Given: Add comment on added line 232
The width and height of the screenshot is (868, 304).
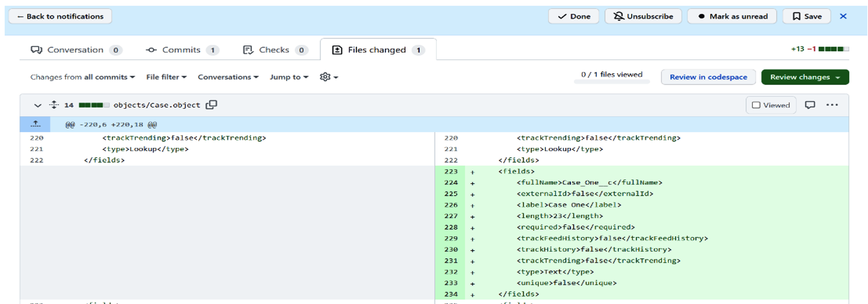Looking at the screenshot, I should pyautogui.click(x=472, y=273).
